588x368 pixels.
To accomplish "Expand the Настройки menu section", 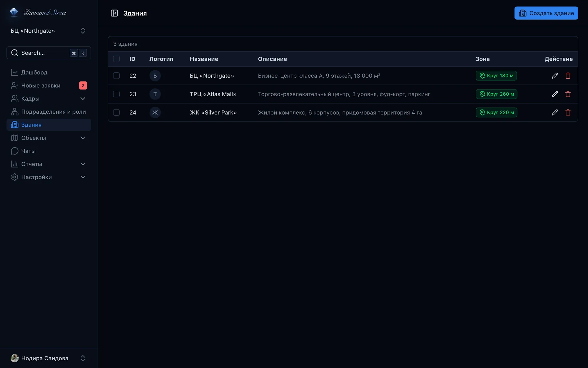I will point(49,177).
